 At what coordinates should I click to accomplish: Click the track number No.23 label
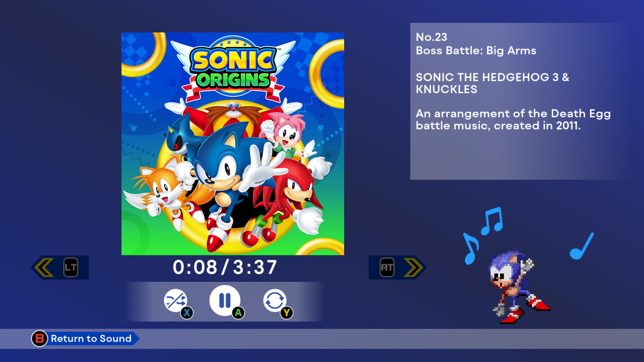(x=431, y=37)
